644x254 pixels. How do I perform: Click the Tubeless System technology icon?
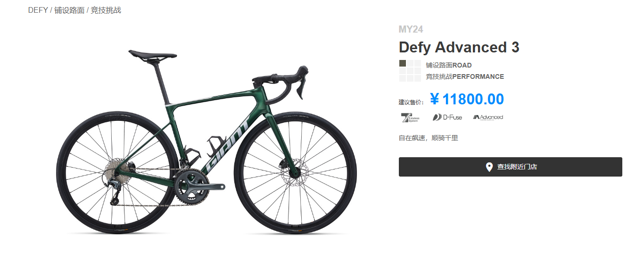coord(410,118)
